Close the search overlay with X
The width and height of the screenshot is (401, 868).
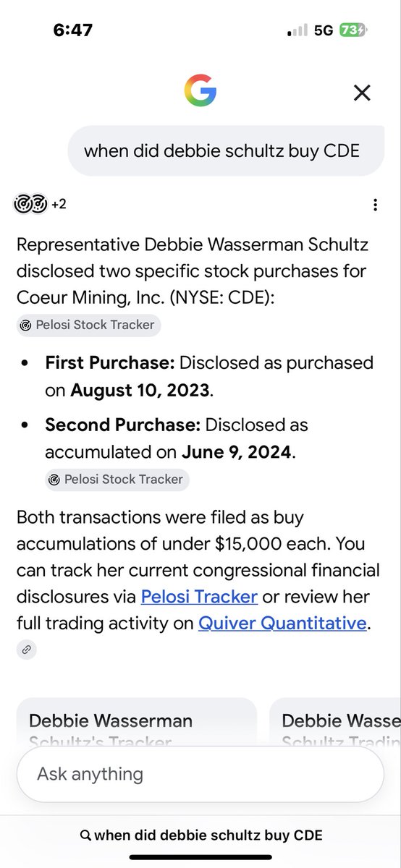click(x=361, y=92)
